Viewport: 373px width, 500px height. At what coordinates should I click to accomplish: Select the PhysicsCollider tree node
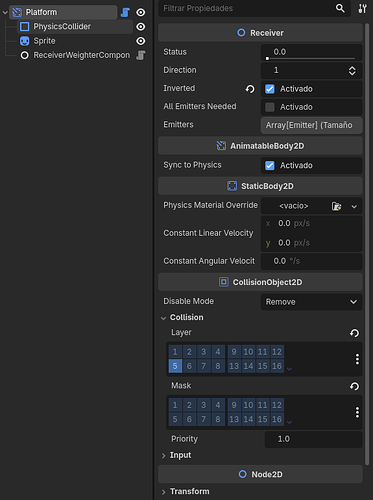point(62,27)
